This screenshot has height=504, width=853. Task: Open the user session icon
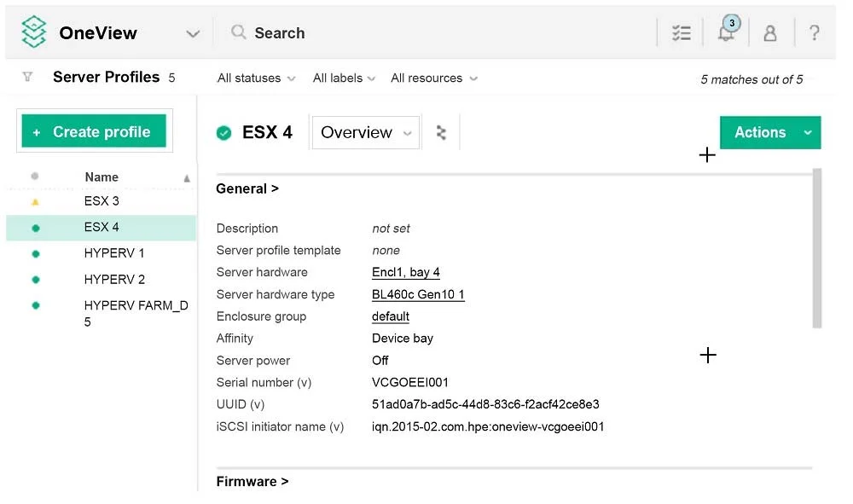pos(769,33)
